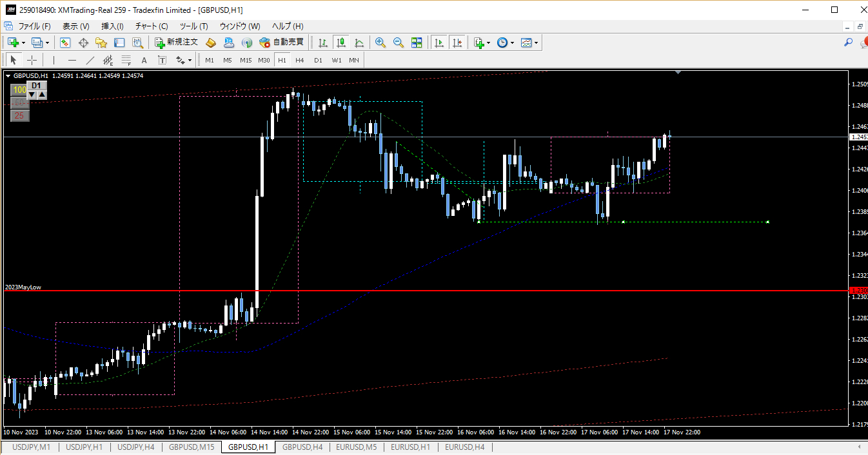Click the down arrow below D1
This screenshot has width=868, height=455.
pos(32,95)
